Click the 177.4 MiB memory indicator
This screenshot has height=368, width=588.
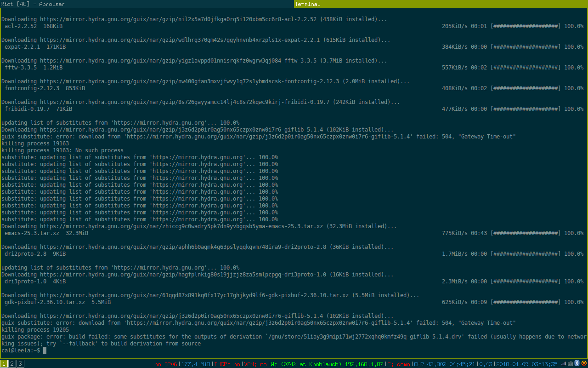195,364
